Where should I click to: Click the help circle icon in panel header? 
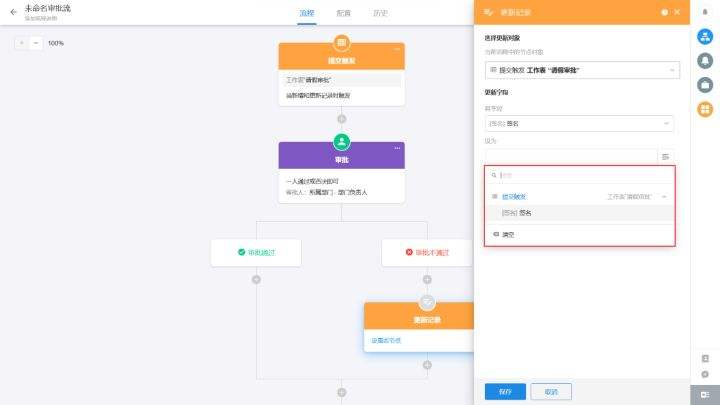click(664, 12)
